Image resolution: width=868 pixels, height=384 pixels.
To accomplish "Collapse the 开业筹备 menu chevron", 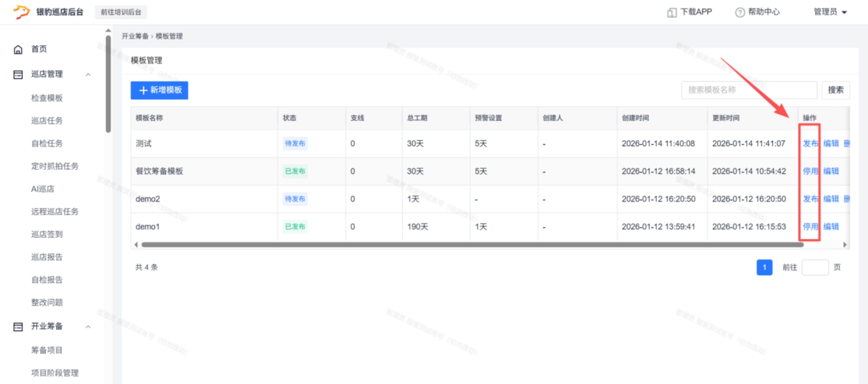I will (x=88, y=327).
